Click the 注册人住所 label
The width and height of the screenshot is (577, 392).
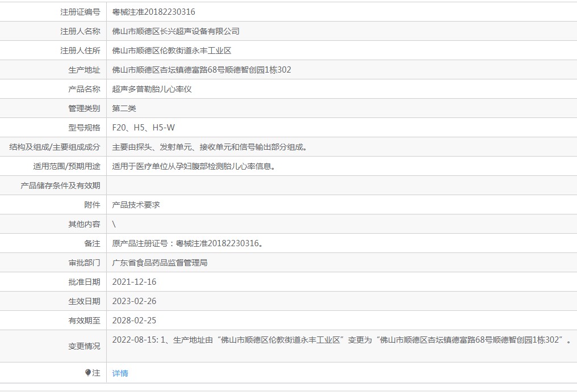80,50
